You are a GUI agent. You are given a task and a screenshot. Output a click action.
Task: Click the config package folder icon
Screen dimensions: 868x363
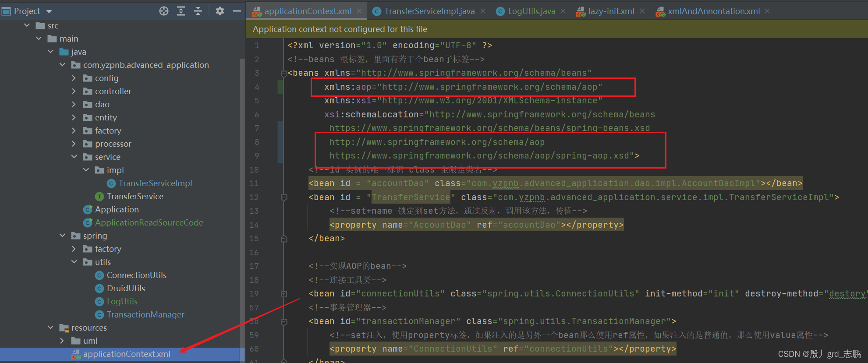pyautogui.click(x=88, y=78)
